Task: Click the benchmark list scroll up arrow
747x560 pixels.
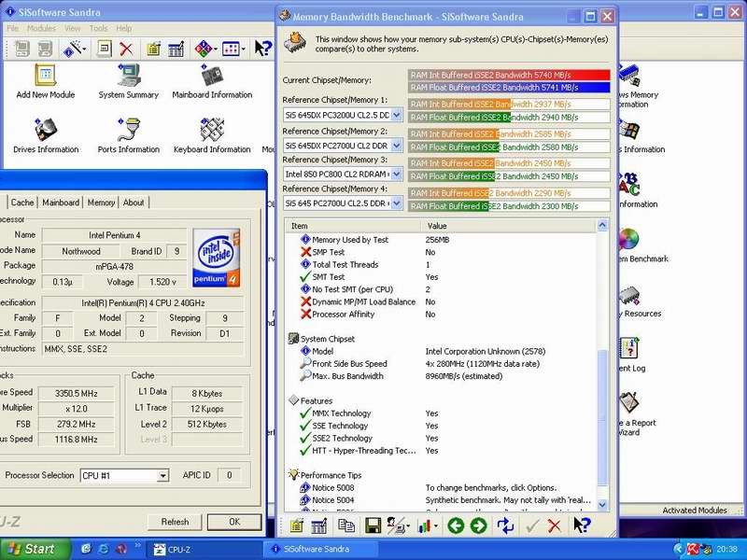Action: (602, 226)
